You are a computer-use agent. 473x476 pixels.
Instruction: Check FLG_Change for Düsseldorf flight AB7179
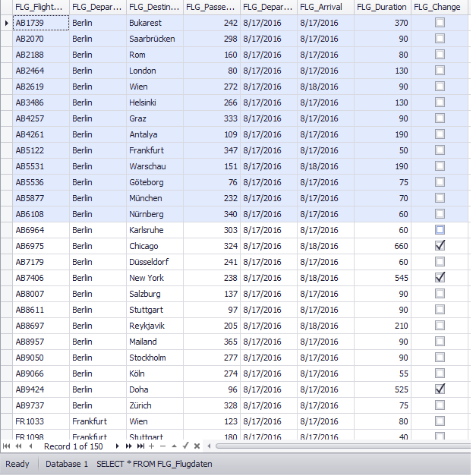point(440,262)
